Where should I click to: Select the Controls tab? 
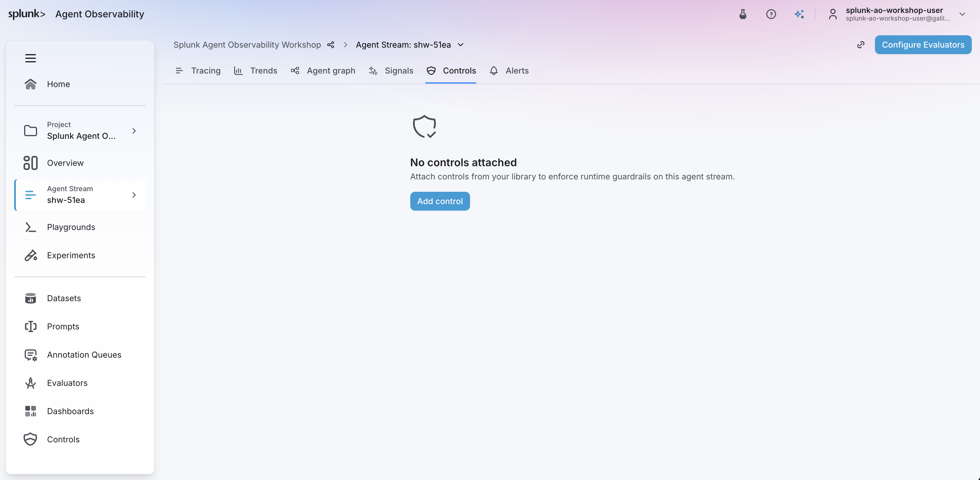[451, 70]
